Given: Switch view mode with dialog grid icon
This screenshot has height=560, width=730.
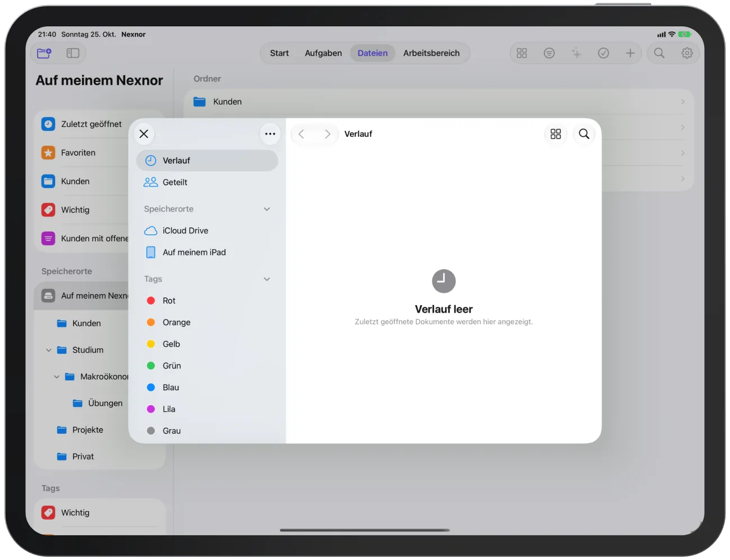Looking at the screenshot, I should tap(556, 134).
